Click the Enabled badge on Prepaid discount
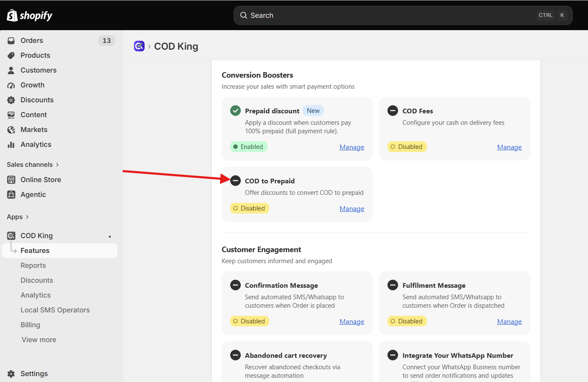The width and height of the screenshot is (588, 382). 249,147
